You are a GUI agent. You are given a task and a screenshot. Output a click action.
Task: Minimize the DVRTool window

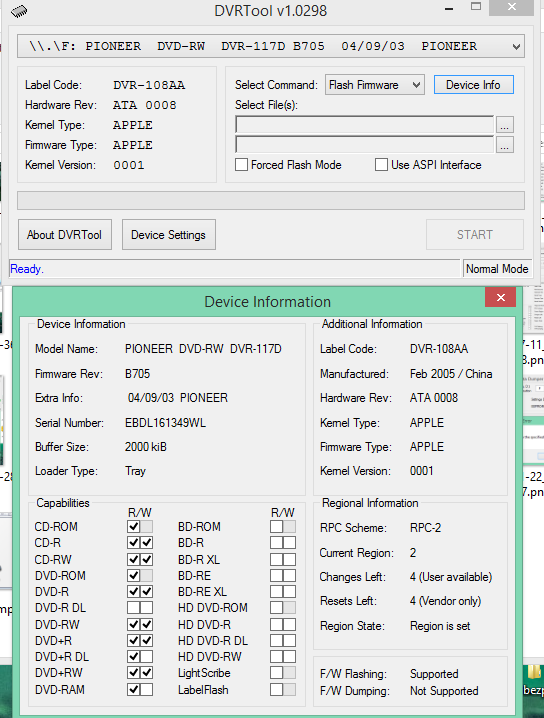click(449, 9)
